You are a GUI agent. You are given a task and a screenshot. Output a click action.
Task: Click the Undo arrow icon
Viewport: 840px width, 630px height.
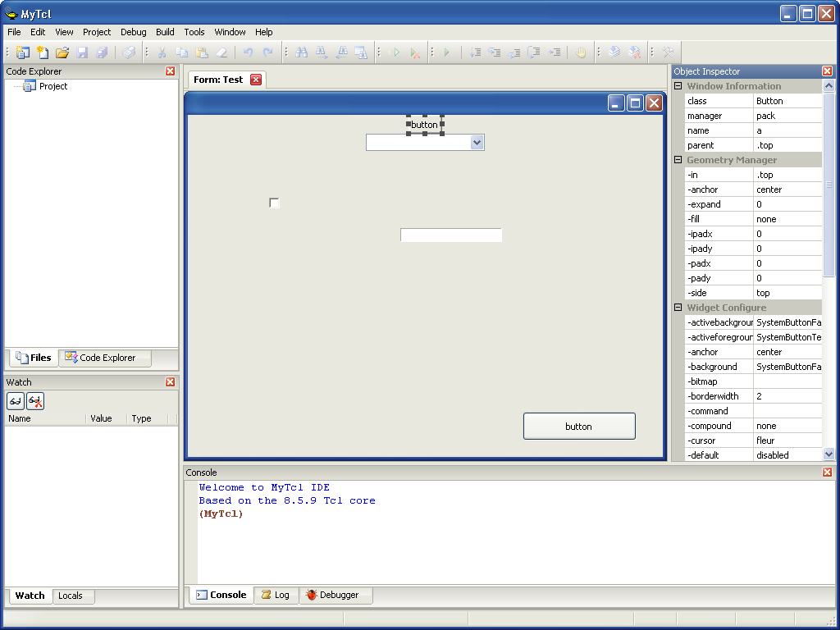(248, 52)
